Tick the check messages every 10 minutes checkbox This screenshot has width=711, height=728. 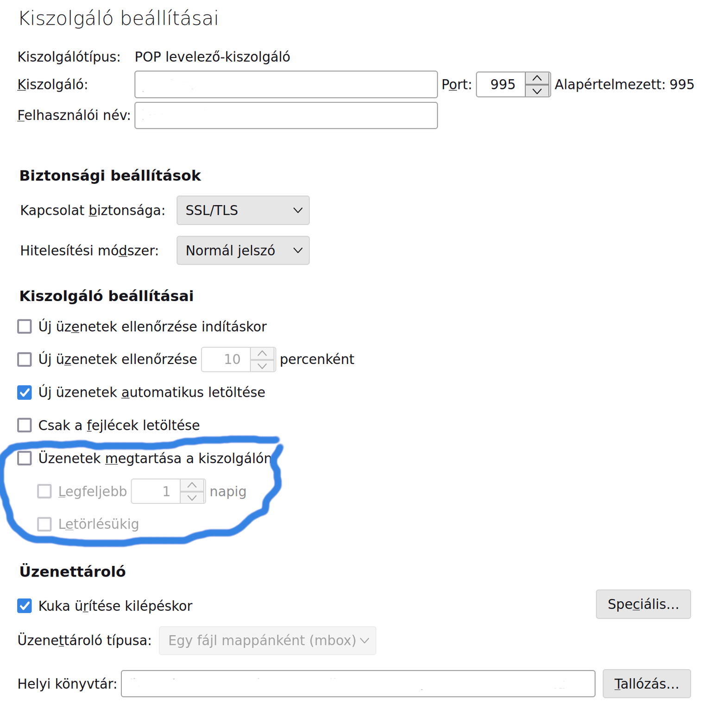click(x=25, y=359)
